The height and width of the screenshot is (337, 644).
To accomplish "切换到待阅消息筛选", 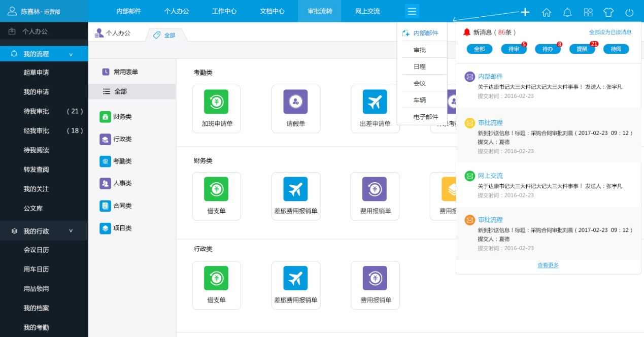I will 616,49.
